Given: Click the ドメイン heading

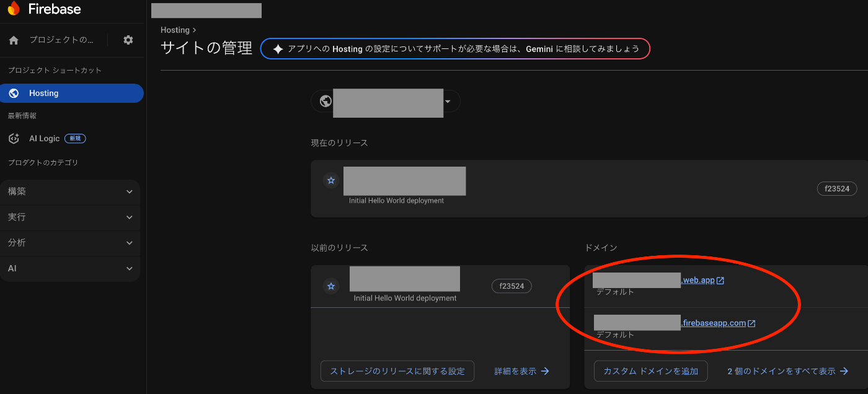Looking at the screenshot, I should tap(601, 248).
